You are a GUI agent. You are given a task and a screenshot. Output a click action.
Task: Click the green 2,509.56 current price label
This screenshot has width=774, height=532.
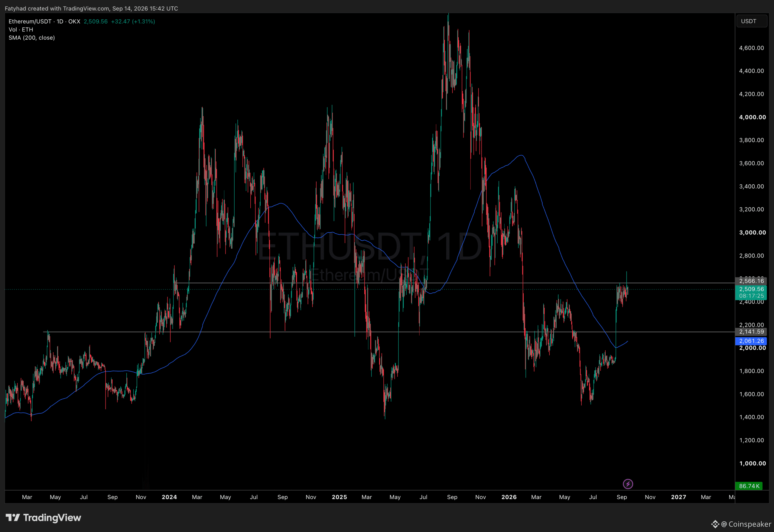751,289
